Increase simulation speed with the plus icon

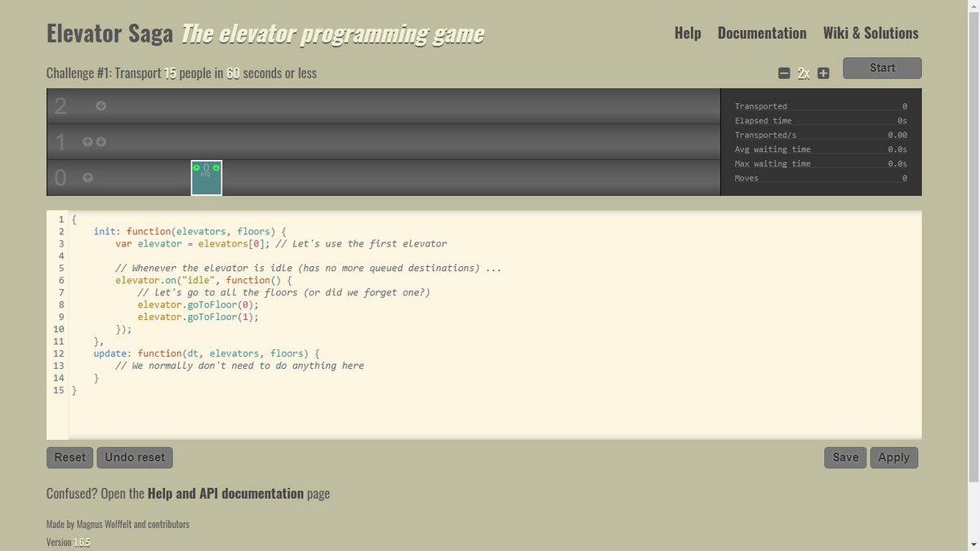coord(823,73)
